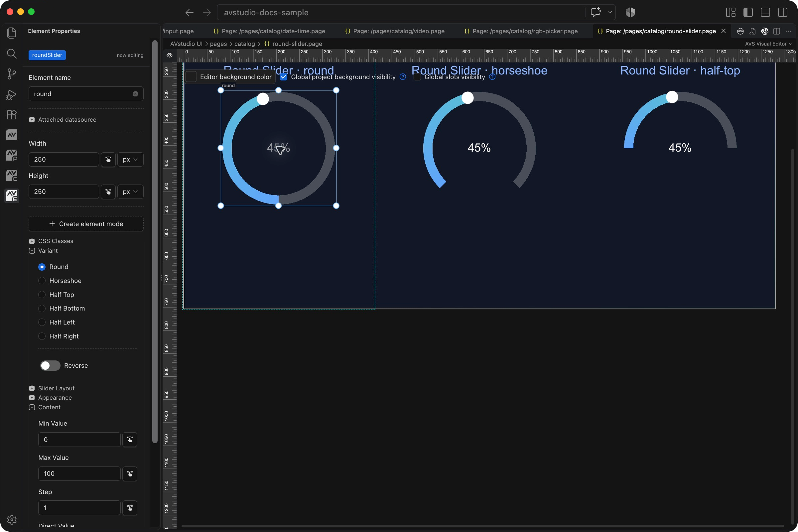Click Create element mode button
Screen dimensions: 798x532
coord(86,224)
